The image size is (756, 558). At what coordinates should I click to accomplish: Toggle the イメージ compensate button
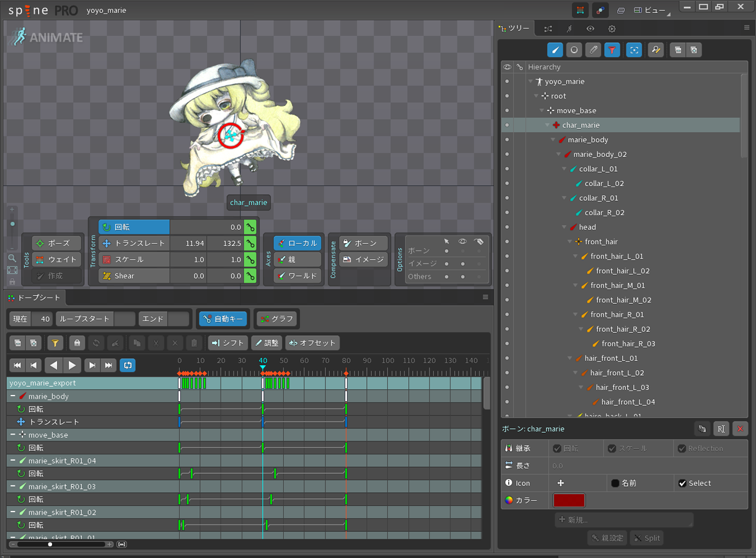pyautogui.click(x=364, y=259)
